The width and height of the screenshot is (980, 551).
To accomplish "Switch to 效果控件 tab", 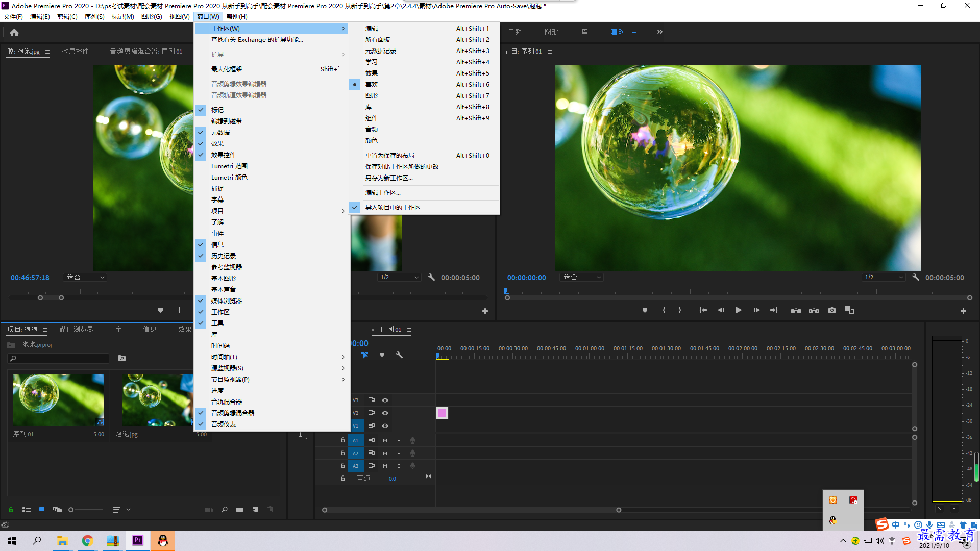I will (75, 51).
